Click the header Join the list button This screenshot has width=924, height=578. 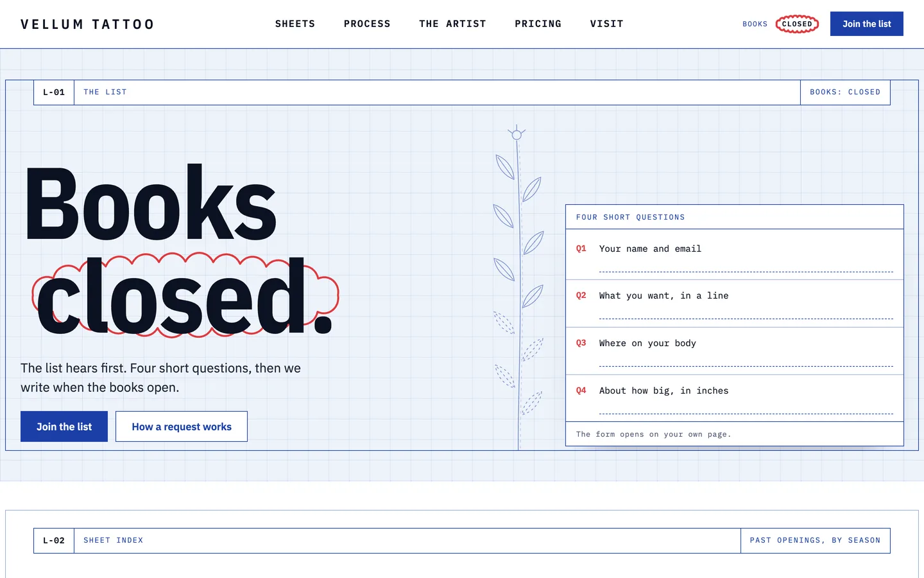pyautogui.click(x=867, y=24)
